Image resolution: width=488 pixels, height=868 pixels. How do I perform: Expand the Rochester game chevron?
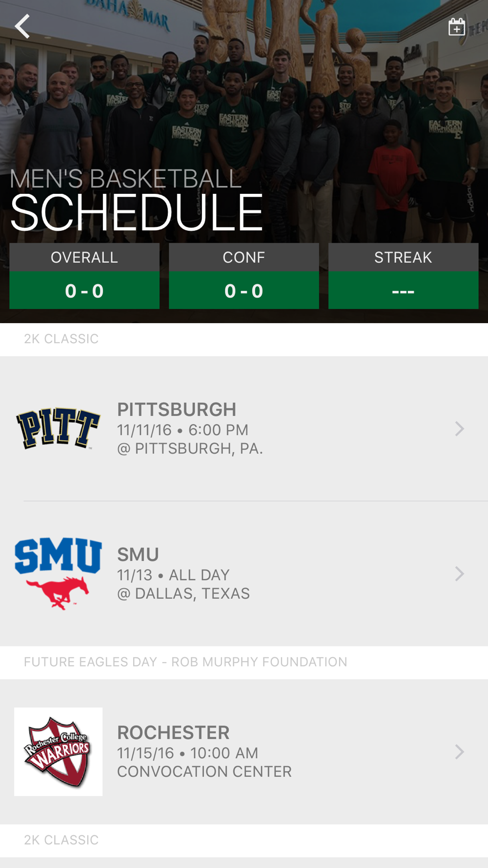(x=459, y=752)
